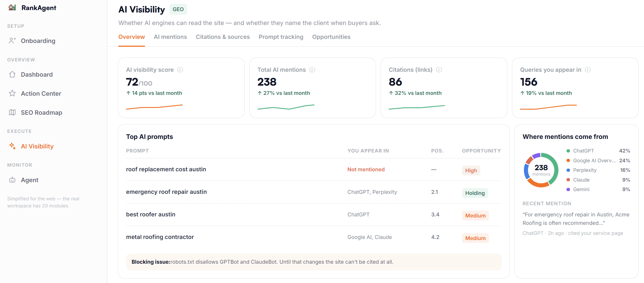The height and width of the screenshot is (283, 644).
Task: Click the AI visibility score trend sparkline
Action: (154, 107)
